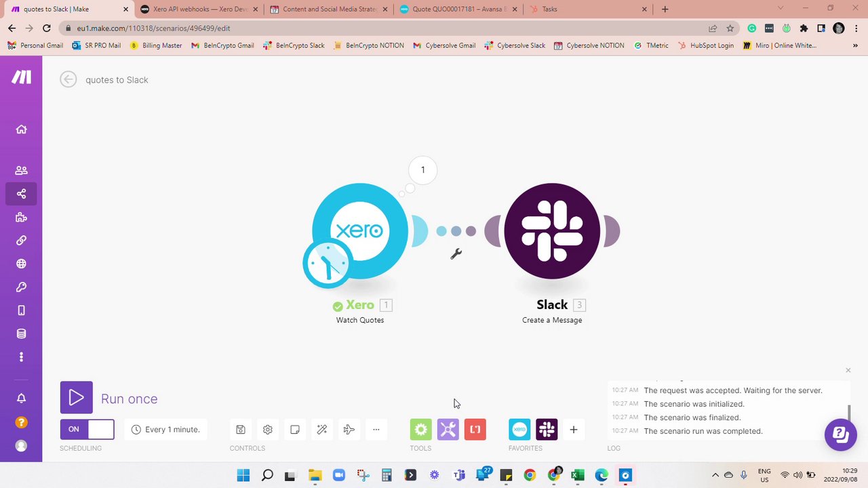Click 'The scenario was initialized.' log entry
This screenshot has height=488, width=868.
(x=694, y=404)
